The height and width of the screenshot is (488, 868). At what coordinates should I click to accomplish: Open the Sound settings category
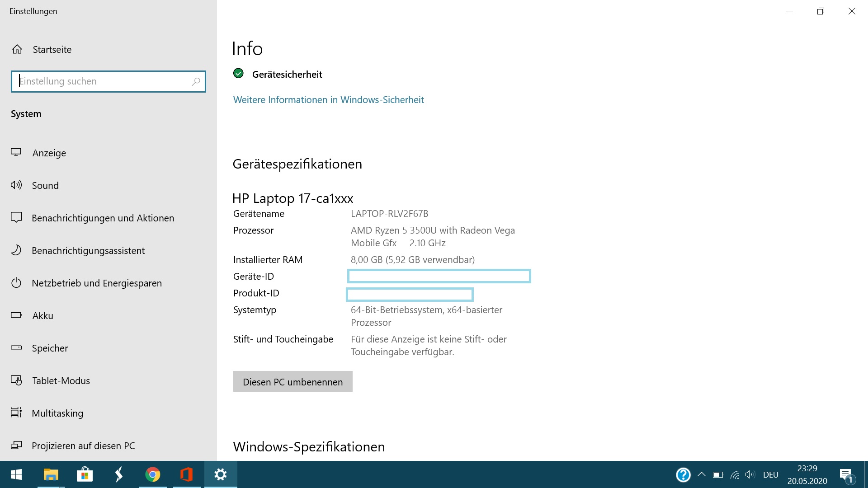(x=45, y=185)
